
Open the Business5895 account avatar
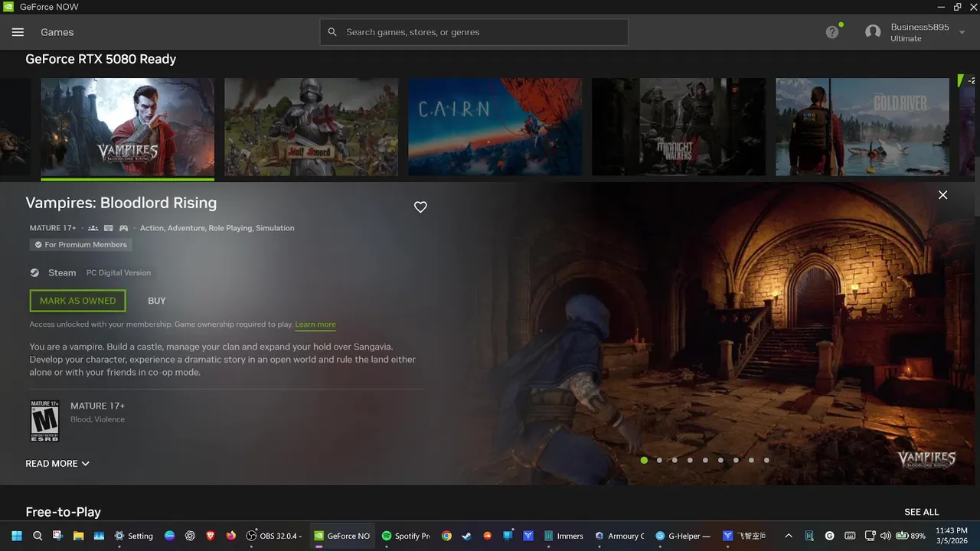click(873, 32)
